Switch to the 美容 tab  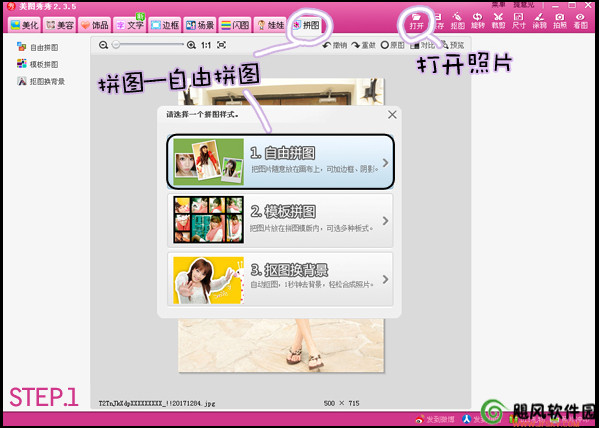pyautogui.click(x=59, y=25)
